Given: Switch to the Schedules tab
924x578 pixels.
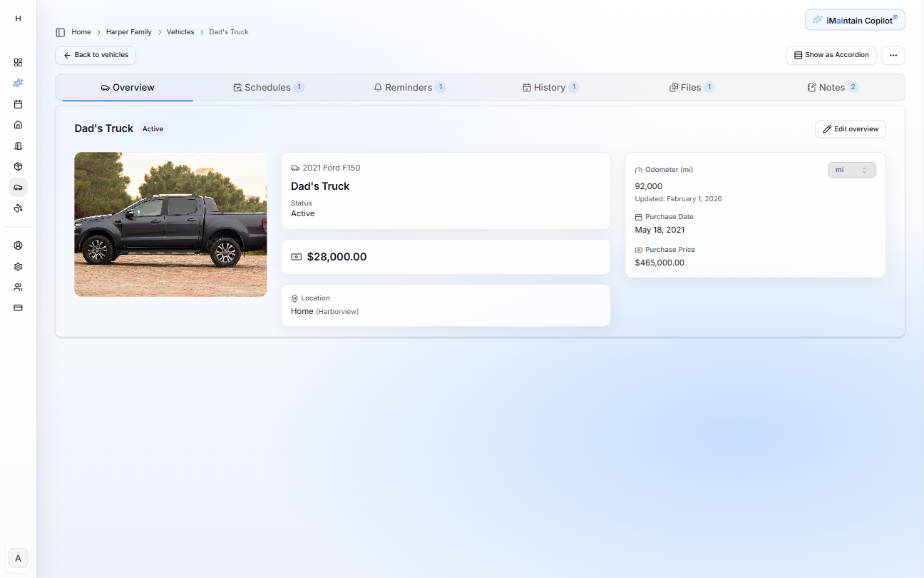Looking at the screenshot, I should [268, 87].
